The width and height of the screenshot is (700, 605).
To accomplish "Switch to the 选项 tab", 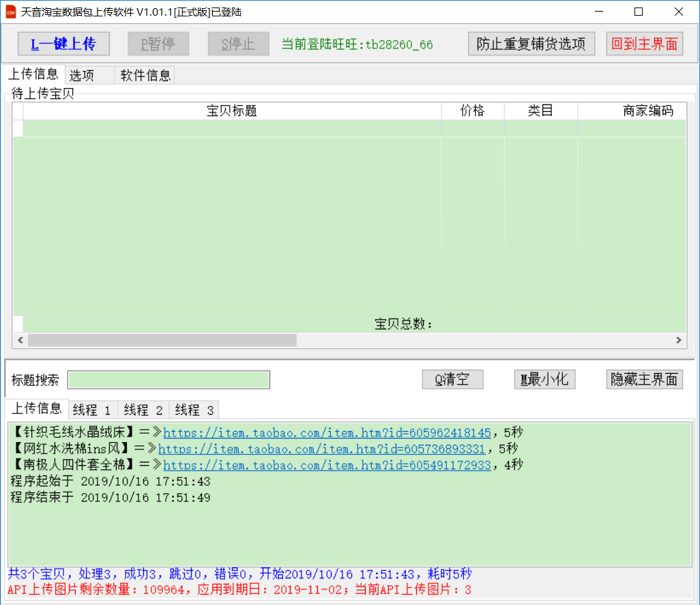I will coord(82,76).
